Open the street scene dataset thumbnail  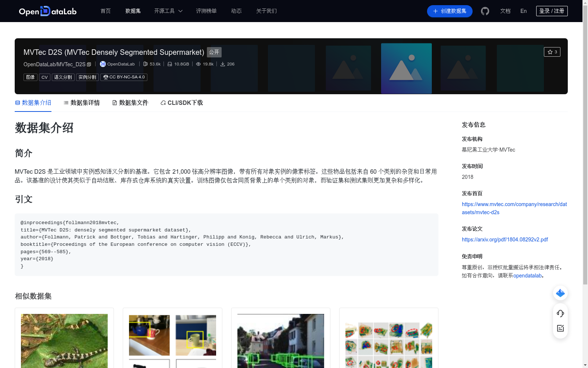coord(281,341)
